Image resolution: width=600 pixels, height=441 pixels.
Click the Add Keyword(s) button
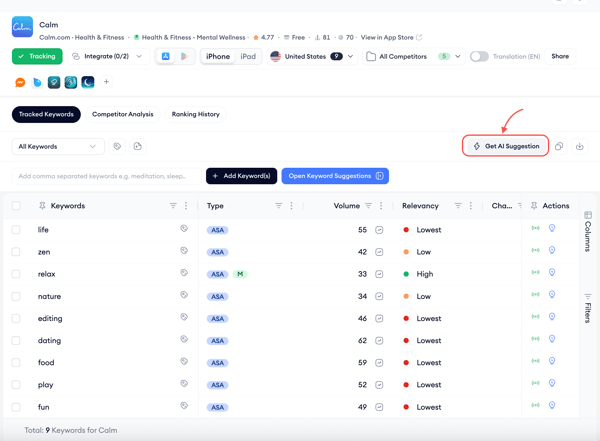(241, 176)
